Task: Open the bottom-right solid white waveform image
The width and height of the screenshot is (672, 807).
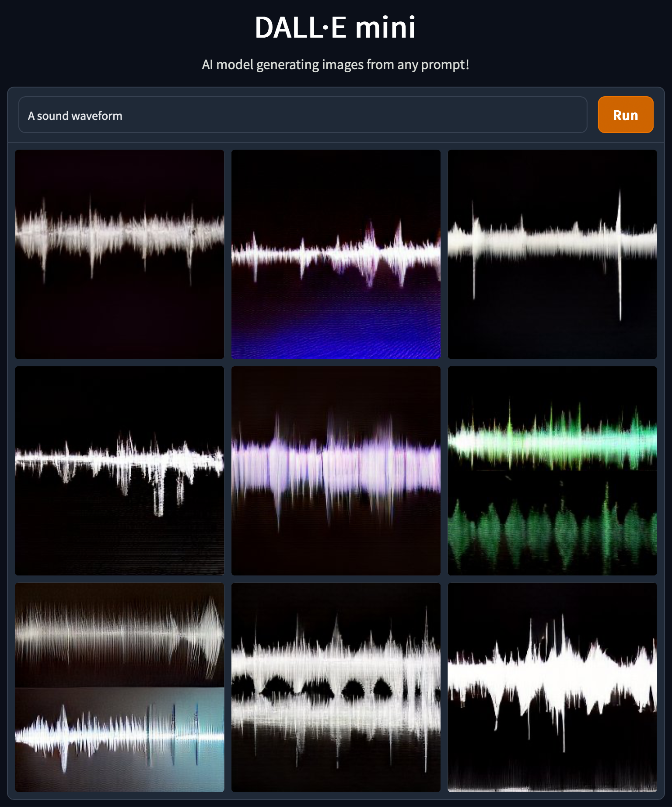Action: pos(552,687)
